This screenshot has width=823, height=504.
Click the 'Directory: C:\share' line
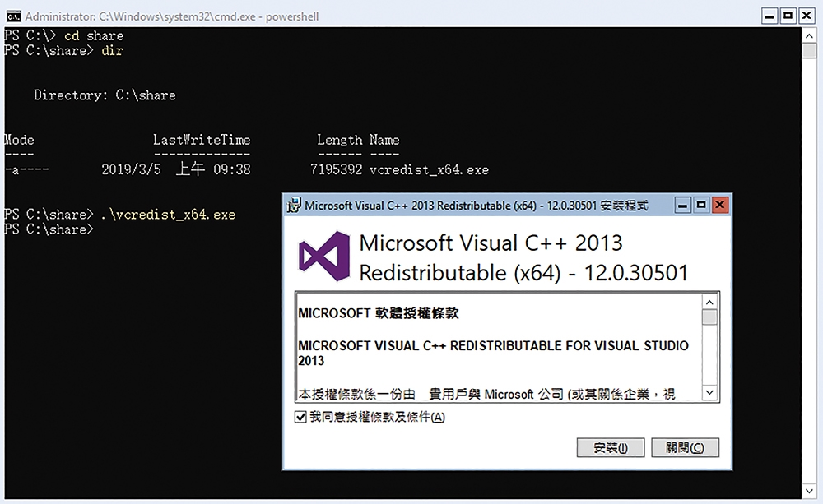point(105,95)
